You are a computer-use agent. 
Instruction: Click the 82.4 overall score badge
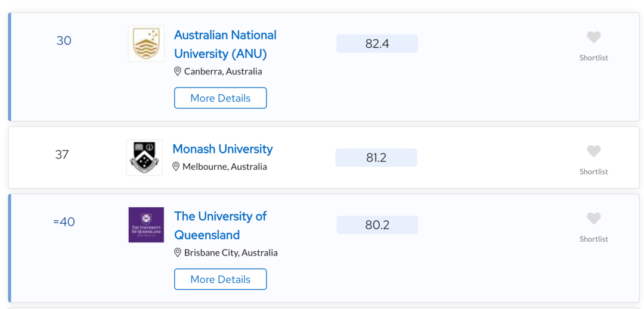pos(377,43)
